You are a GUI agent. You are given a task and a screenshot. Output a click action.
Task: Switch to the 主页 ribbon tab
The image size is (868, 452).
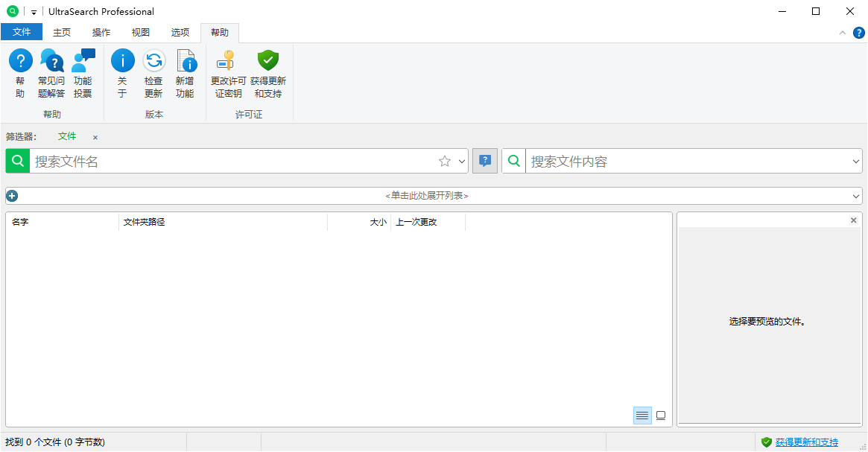pos(62,32)
